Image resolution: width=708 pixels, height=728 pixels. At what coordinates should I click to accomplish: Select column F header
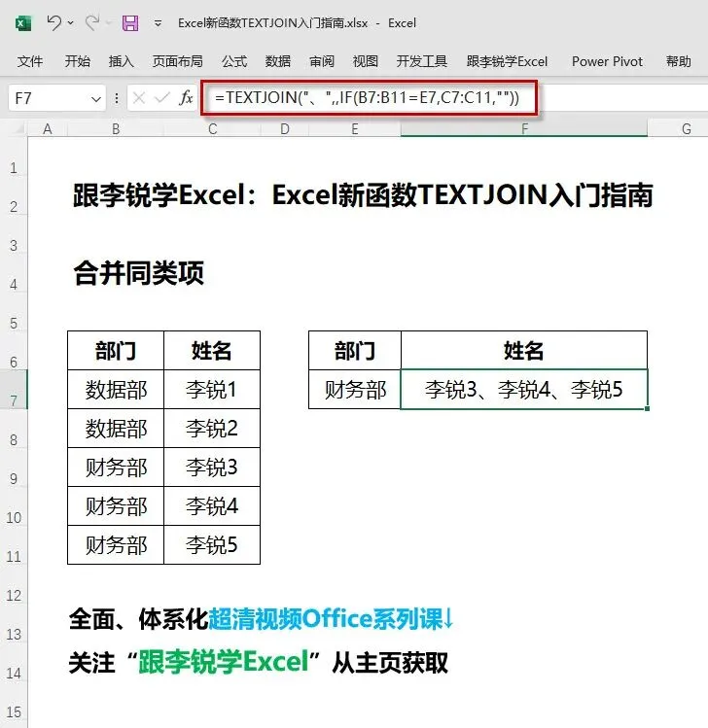click(x=524, y=129)
